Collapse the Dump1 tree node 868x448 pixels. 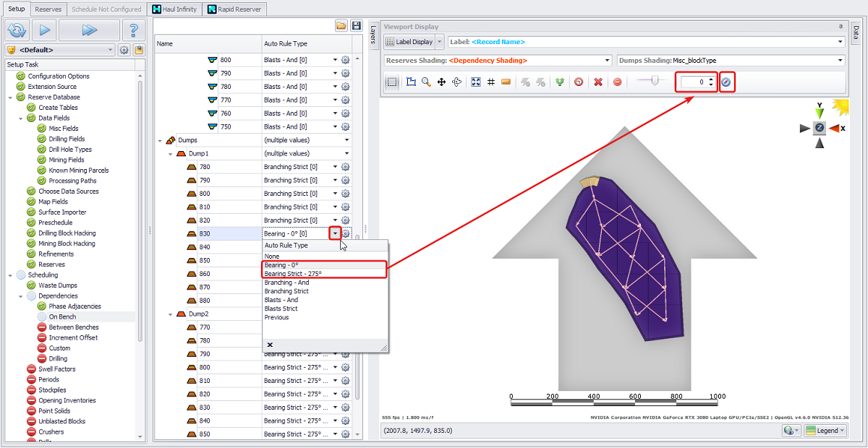point(171,154)
